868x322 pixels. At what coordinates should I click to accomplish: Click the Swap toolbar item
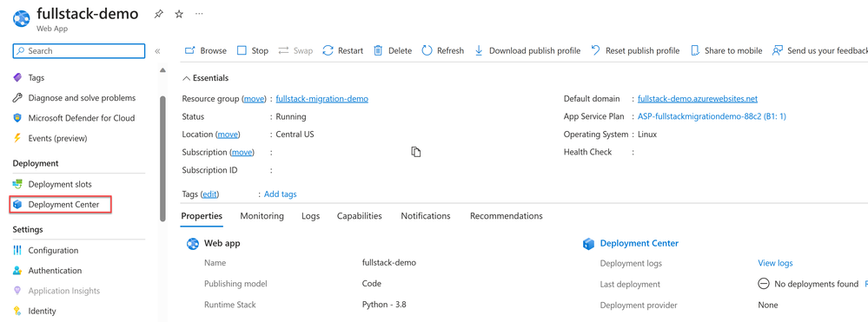pos(295,50)
